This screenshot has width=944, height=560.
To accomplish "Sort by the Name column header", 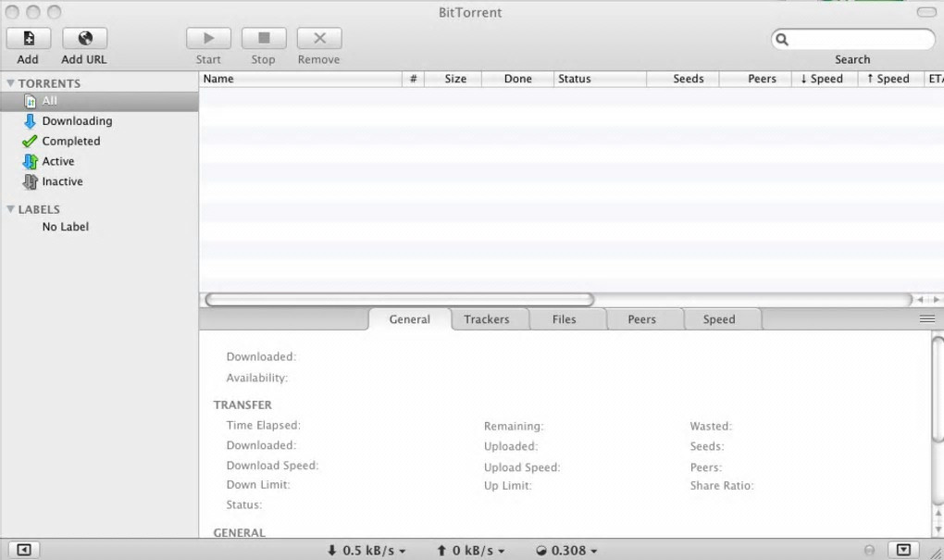I will coord(301,79).
